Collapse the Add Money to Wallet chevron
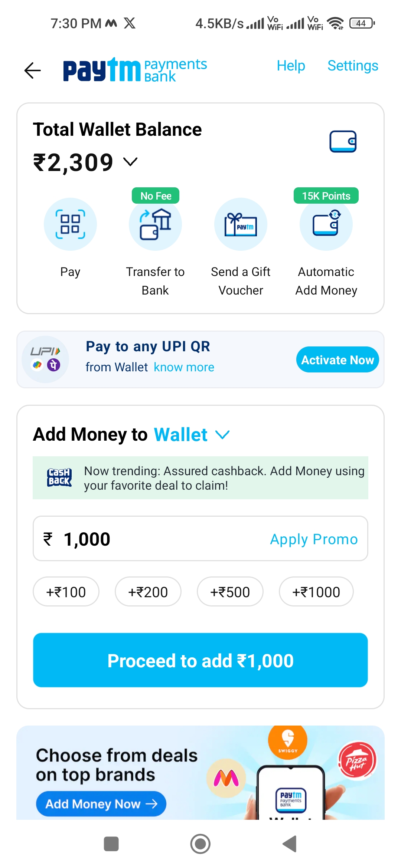The height and width of the screenshot is (868, 401). (x=222, y=434)
